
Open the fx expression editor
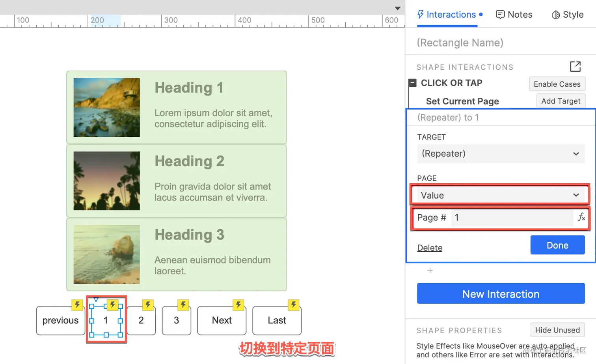pyautogui.click(x=581, y=217)
